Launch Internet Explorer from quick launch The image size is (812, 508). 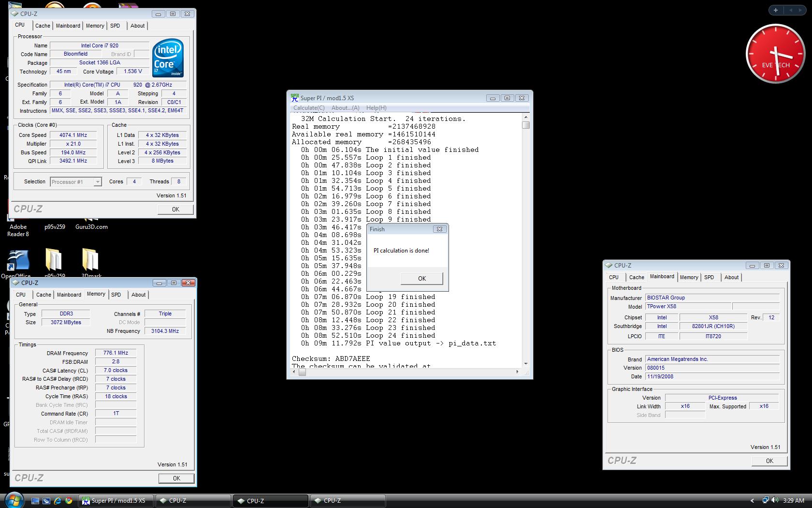pos(58,501)
